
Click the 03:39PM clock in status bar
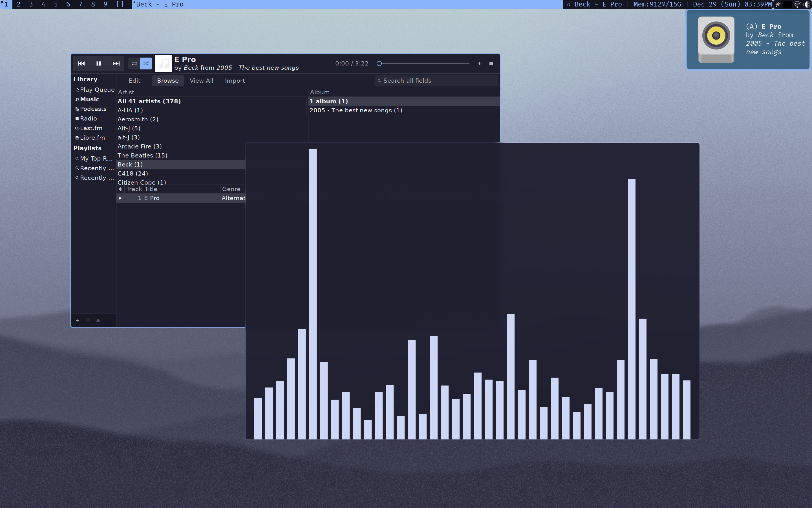[x=758, y=4]
